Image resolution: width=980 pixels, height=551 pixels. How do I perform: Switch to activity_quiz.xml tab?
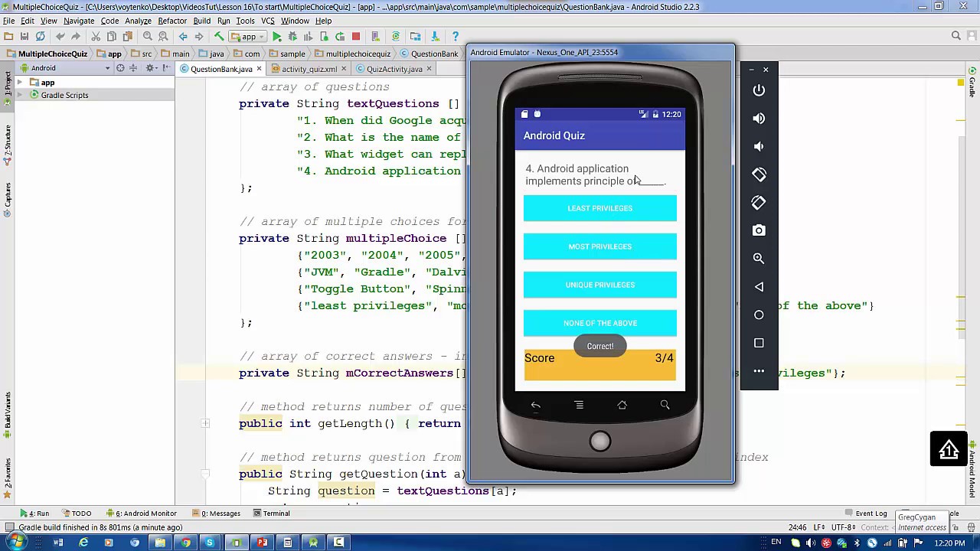pyautogui.click(x=309, y=69)
